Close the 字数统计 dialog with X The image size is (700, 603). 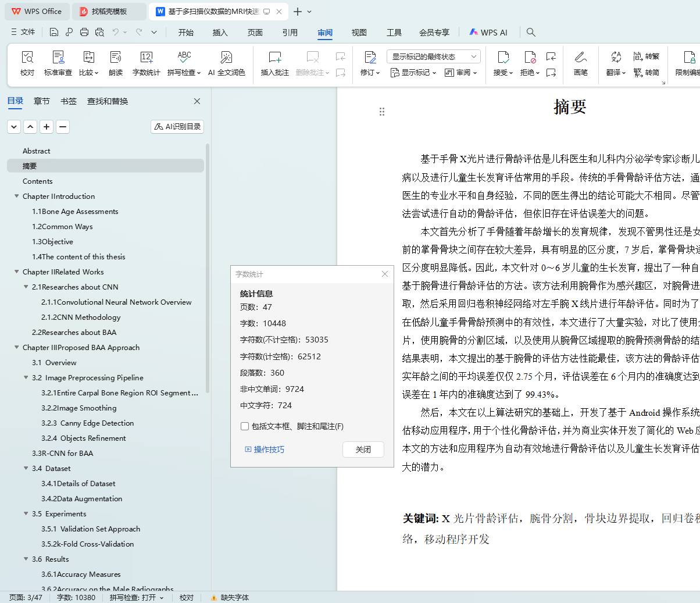(x=385, y=274)
